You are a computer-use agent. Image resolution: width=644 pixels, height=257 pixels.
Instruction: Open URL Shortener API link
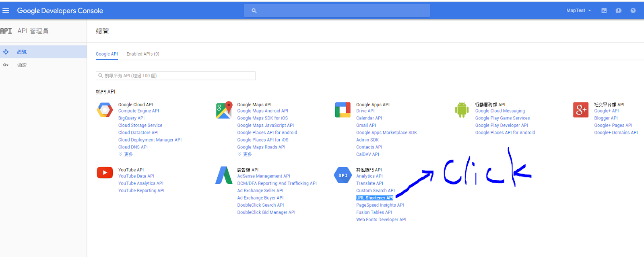coord(375,198)
